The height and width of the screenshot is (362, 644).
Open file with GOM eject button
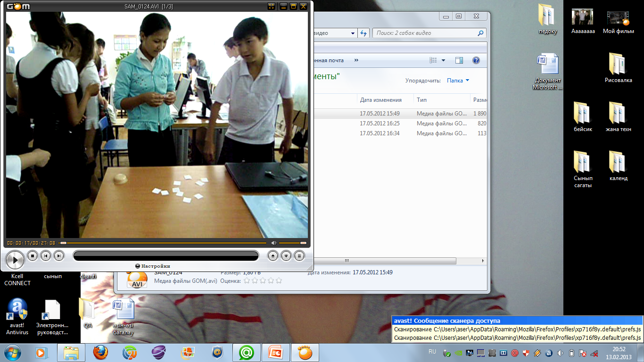pos(273,256)
